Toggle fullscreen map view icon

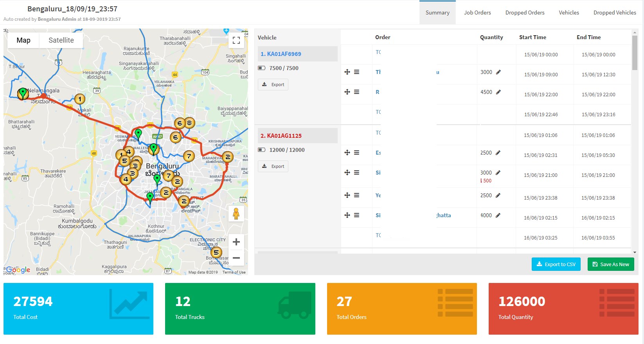236,40
